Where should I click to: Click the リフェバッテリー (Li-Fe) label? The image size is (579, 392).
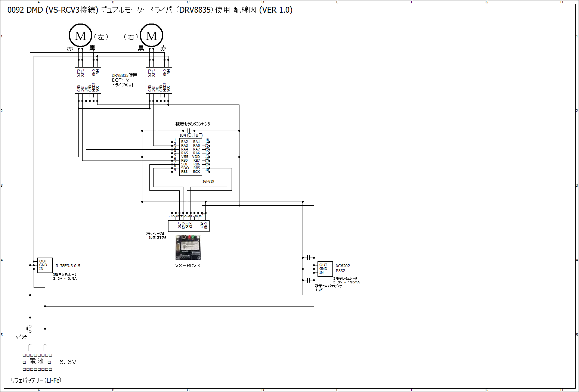(36, 380)
